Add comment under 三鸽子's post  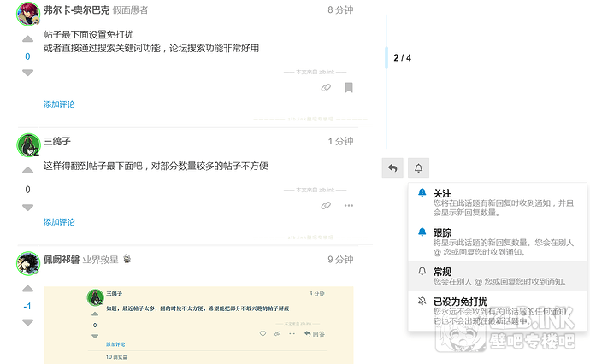coord(59,222)
